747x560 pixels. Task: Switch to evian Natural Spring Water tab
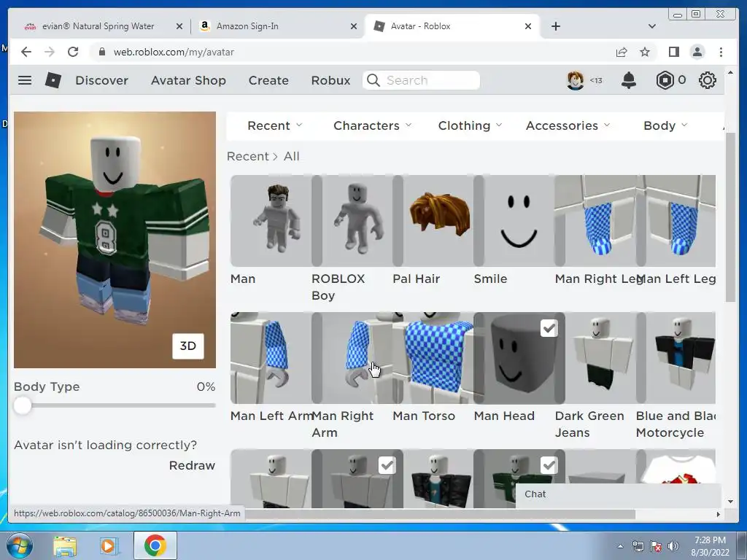(x=98, y=26)
